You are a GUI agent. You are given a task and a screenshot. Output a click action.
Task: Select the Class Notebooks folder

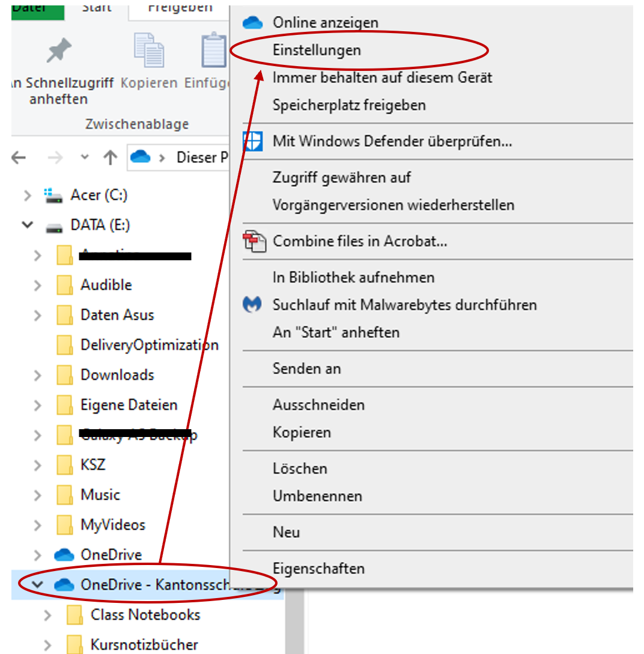coord(145,614)
